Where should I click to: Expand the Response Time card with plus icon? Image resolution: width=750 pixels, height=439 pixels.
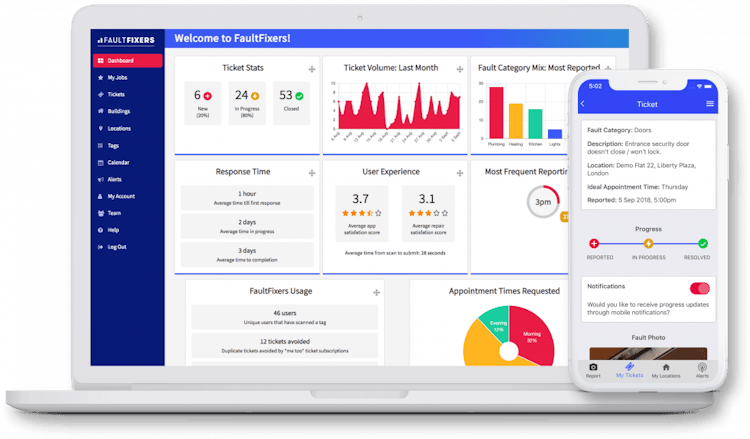point(312,173)
